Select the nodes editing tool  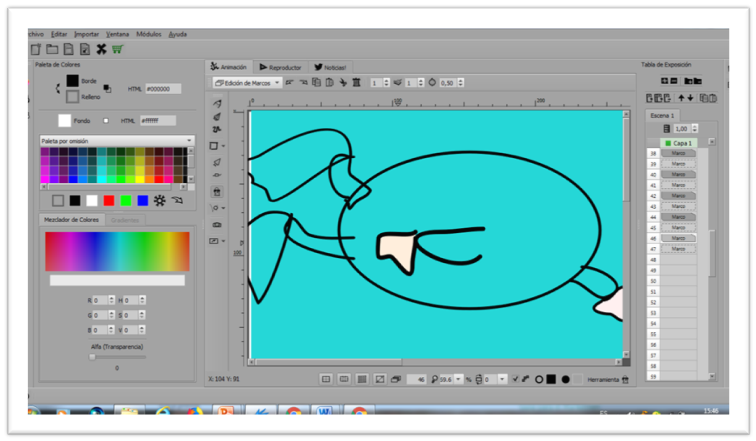(217, 175)
